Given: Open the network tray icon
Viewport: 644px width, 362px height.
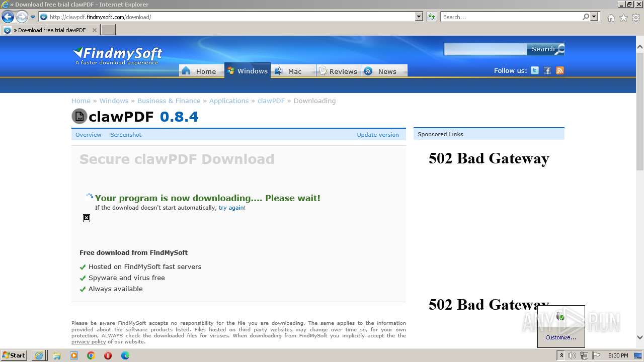Looking at the screenshot, I should pos(584,355).
